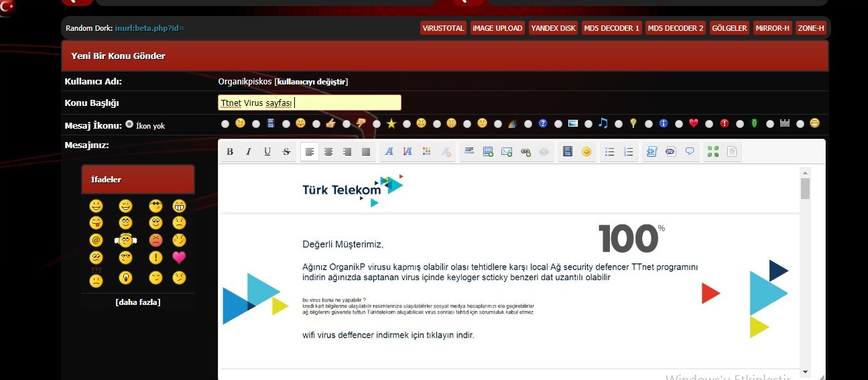Image resolution: width=868 pixels, height=380 pixels.
Task: Open the GÖLGELER menu link
Action: tap(730, 28)
